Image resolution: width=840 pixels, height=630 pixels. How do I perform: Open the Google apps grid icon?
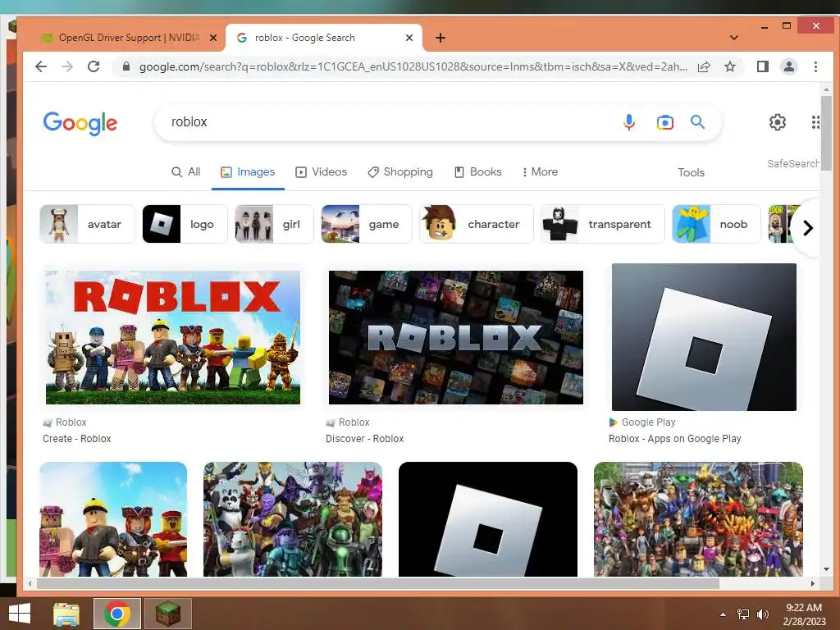click(x=815, y=122)
